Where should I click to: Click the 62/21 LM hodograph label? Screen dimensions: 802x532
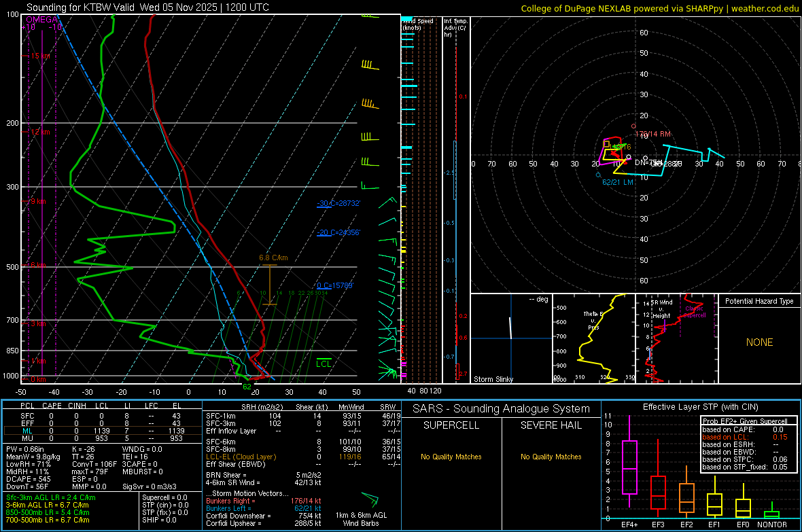pyautogui.click(x=617, y=182)
